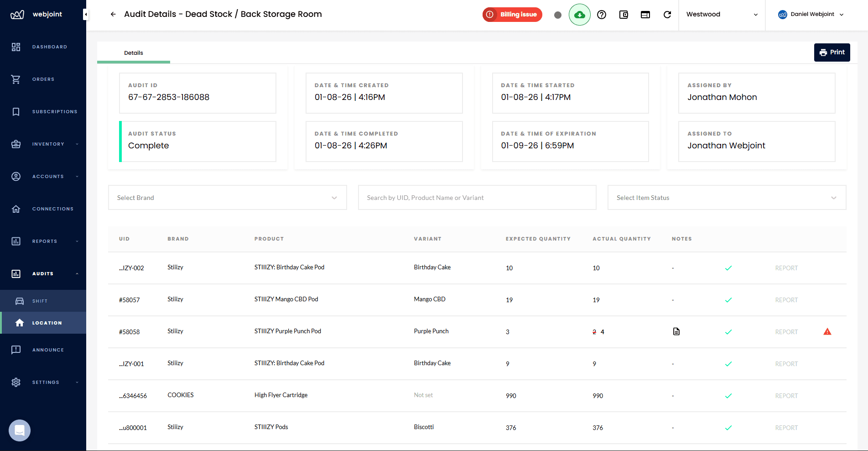Open the Daniel Webjoint account menu
868x451 pixels.
pyautogui.click(x=811, y=14)
